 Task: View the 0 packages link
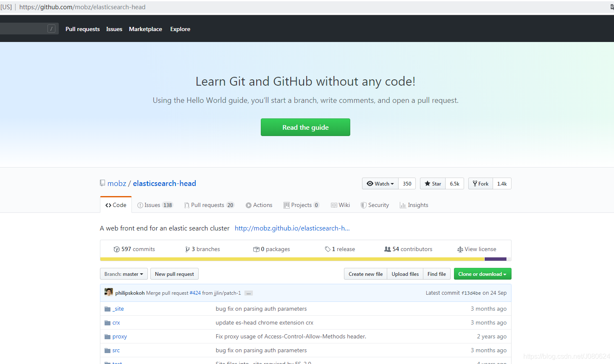click(x=272, y=249)
